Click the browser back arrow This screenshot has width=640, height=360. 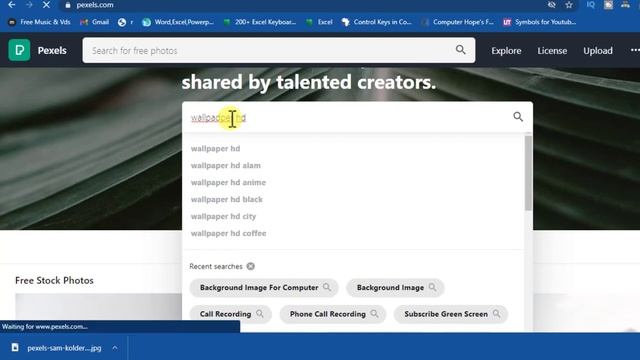coord(11,5)
